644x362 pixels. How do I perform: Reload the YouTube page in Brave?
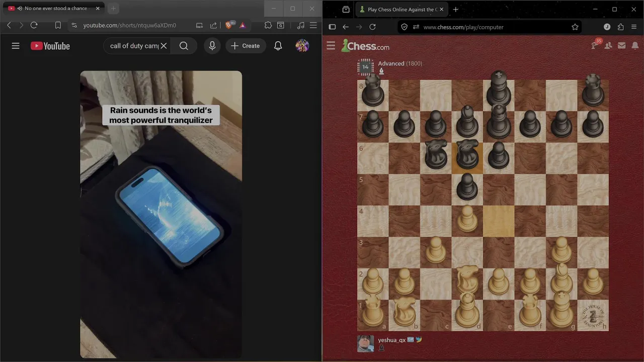(x=34, y=25)
